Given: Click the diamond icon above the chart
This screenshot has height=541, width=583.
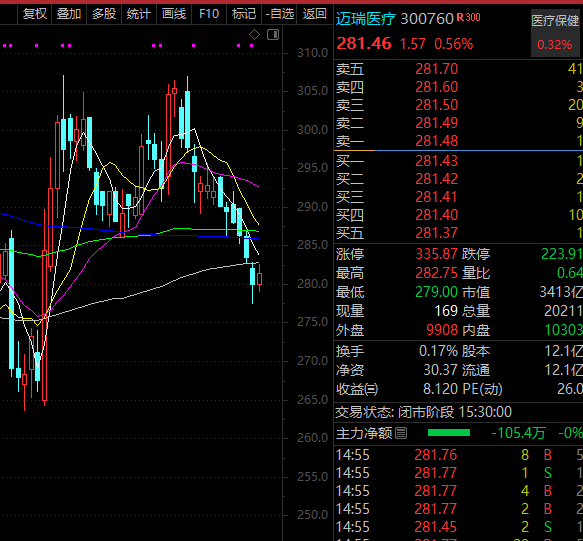Looking at the screenshot, I should click(254, 35).
